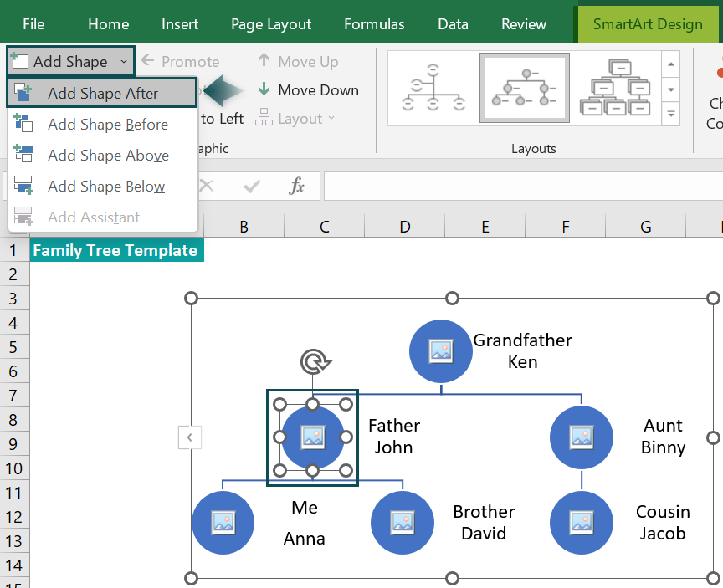
Task: Switch to the Home tab
Action: point(108,24)
